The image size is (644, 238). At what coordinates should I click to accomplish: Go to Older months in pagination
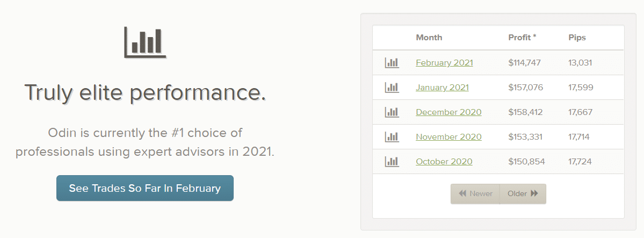523,194
